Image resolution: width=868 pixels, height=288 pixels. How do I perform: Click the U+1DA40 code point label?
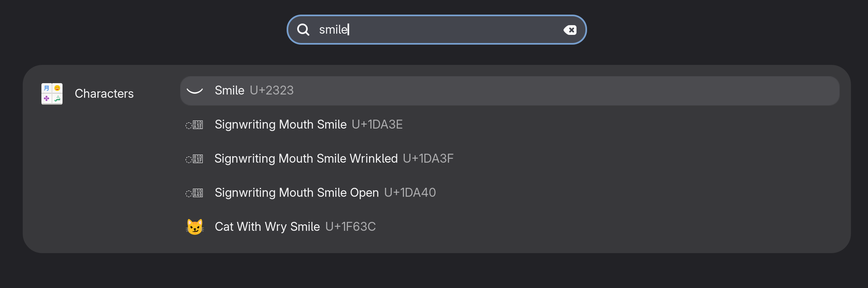click(x=410, y=193)
